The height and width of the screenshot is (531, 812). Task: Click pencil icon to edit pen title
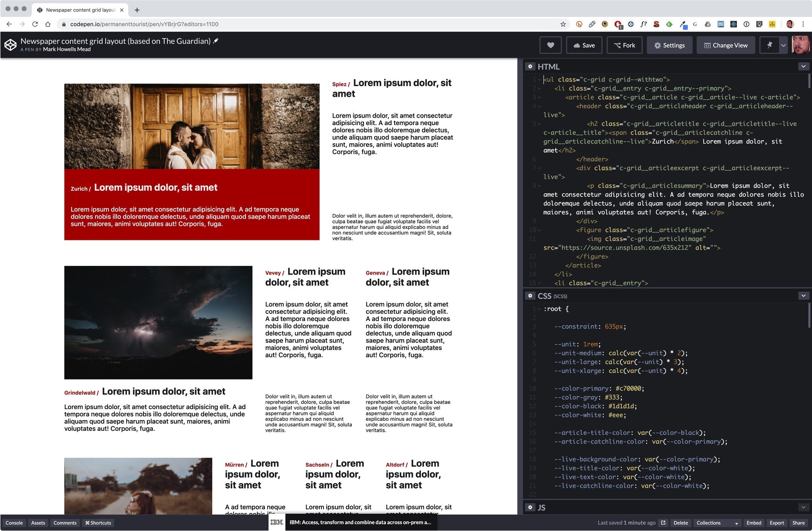click(216, 41)
